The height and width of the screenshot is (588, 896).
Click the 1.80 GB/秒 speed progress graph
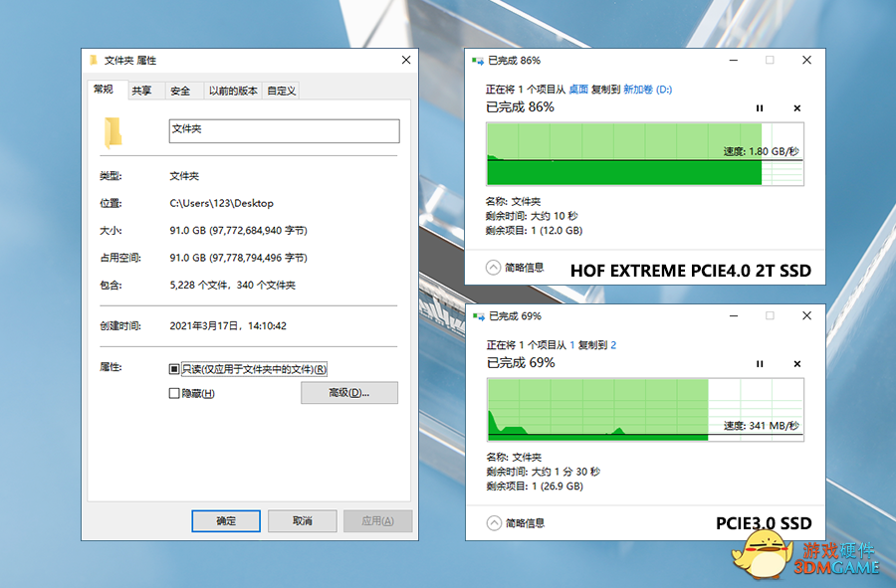click(645, 154)
